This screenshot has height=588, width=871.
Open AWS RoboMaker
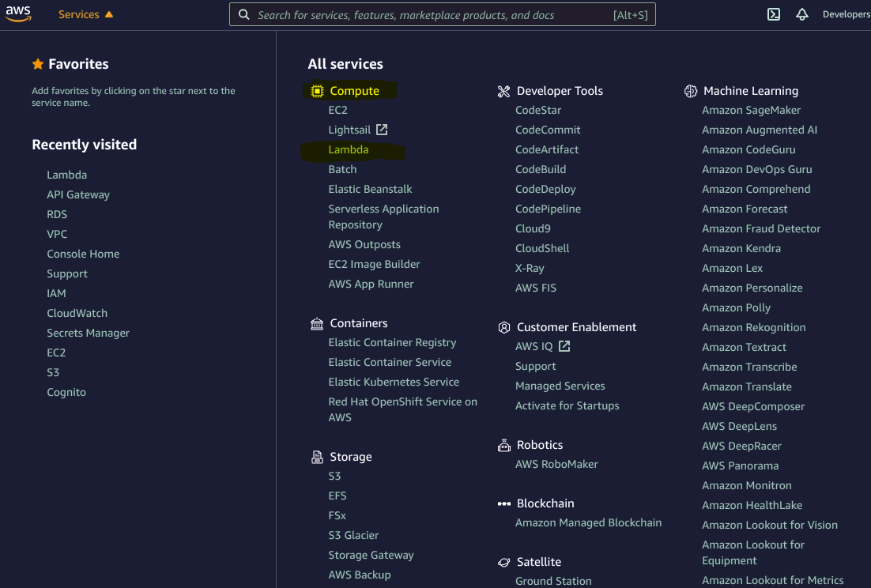[x=556, y=464]
